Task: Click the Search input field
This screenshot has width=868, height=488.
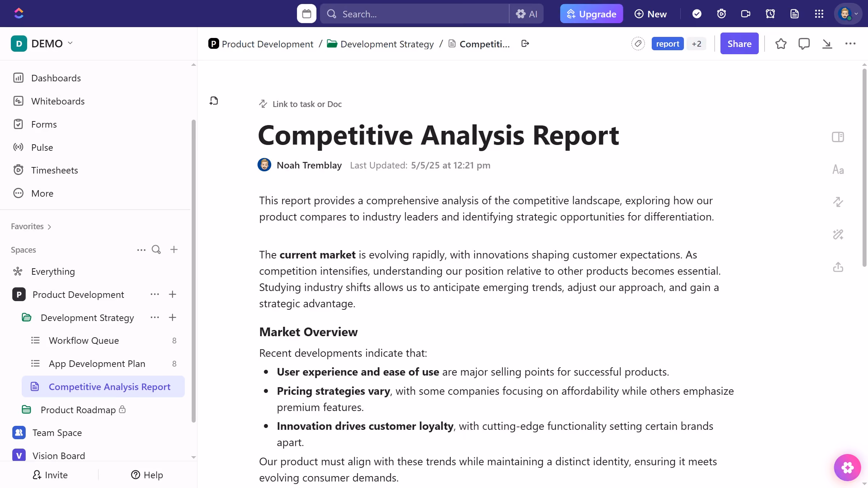Action: [x=414, y=14]
